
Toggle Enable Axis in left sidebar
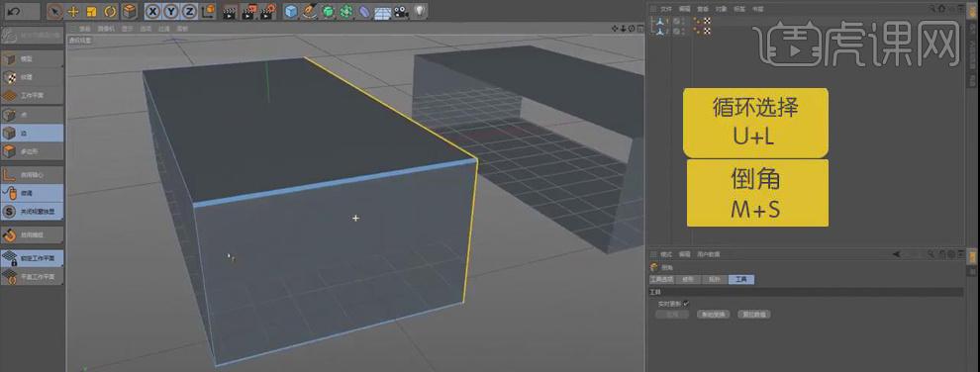[33, 175]
